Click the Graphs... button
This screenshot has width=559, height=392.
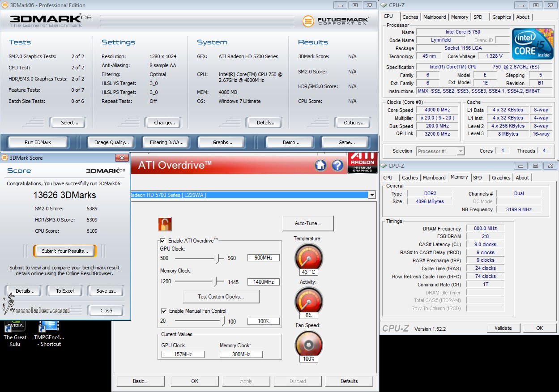click(x=222, y=142)
